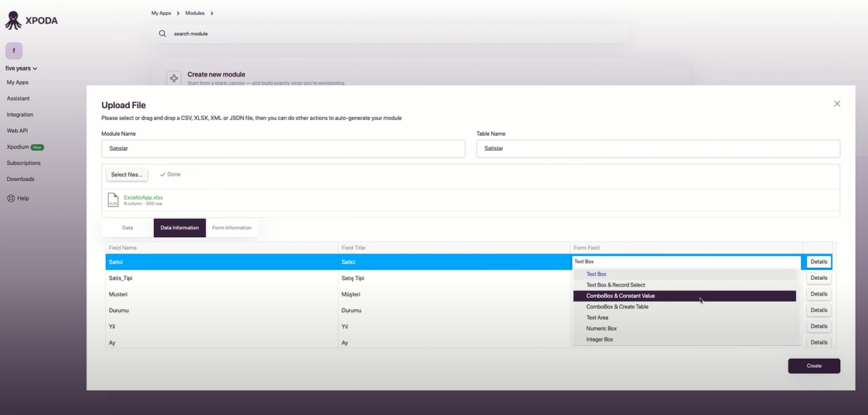Open the Data tab
The image size is (868, 415).
click(x=128, y=228)
